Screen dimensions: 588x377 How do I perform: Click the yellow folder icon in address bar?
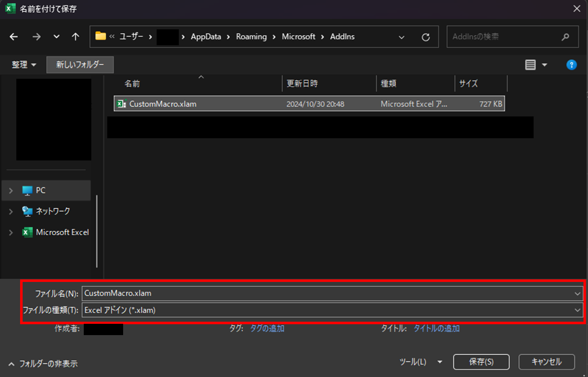click(x=101, y=36)
